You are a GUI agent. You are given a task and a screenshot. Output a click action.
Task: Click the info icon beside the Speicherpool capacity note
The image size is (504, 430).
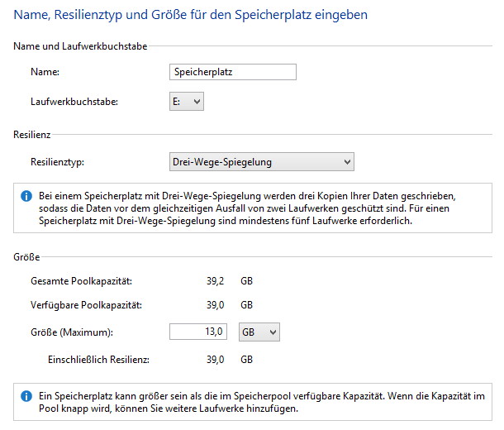(x=26, y=396)
